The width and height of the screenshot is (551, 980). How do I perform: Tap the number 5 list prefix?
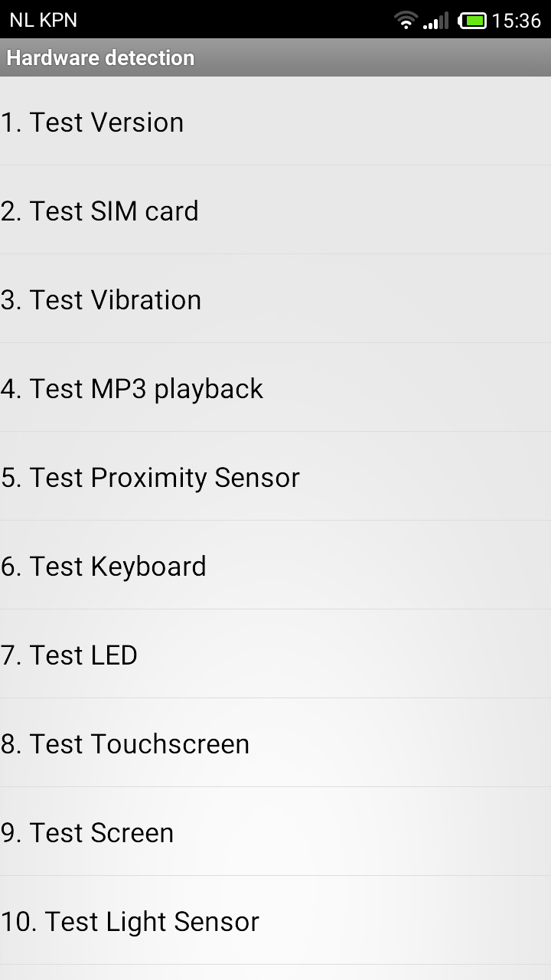[x=11, y=478]
